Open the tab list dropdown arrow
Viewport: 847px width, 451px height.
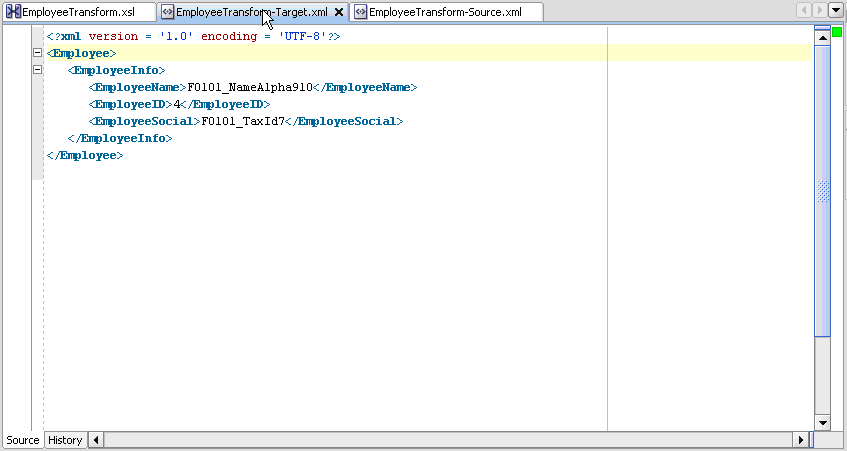point(835,10)
